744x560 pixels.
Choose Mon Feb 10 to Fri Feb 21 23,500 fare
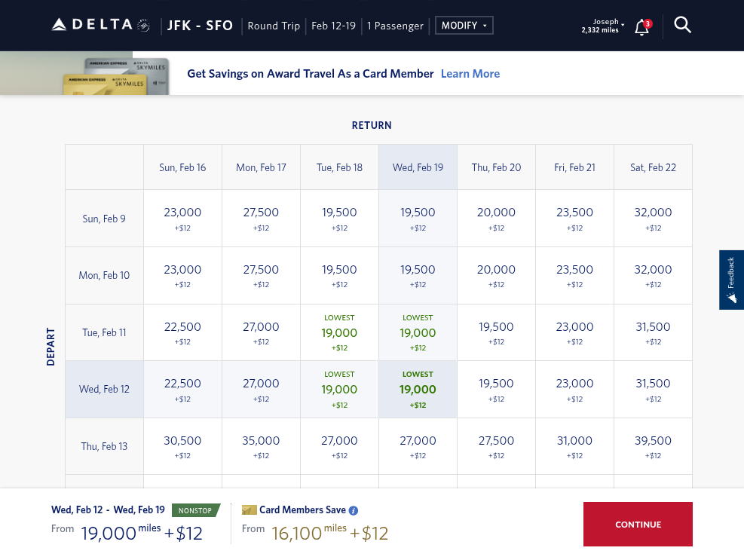click(x=574, y=275)
